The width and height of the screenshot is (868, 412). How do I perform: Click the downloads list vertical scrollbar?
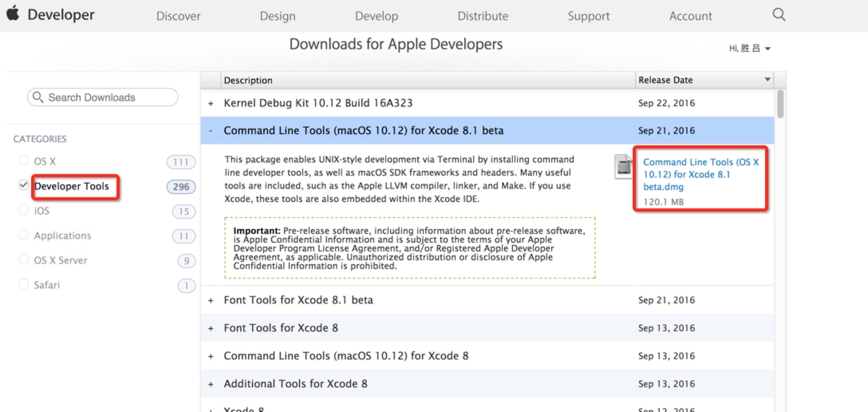coord(780,104)
